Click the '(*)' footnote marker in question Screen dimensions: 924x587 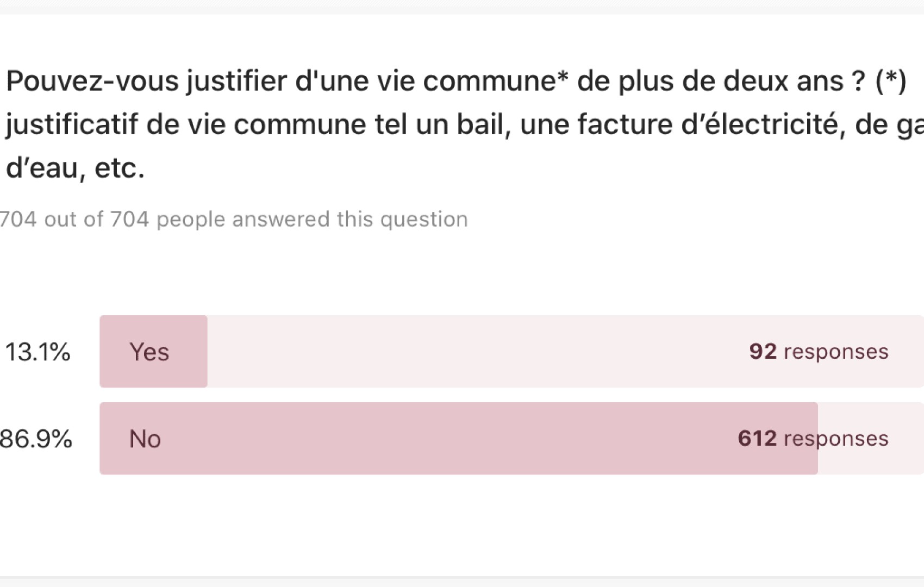tap(891, 82)
